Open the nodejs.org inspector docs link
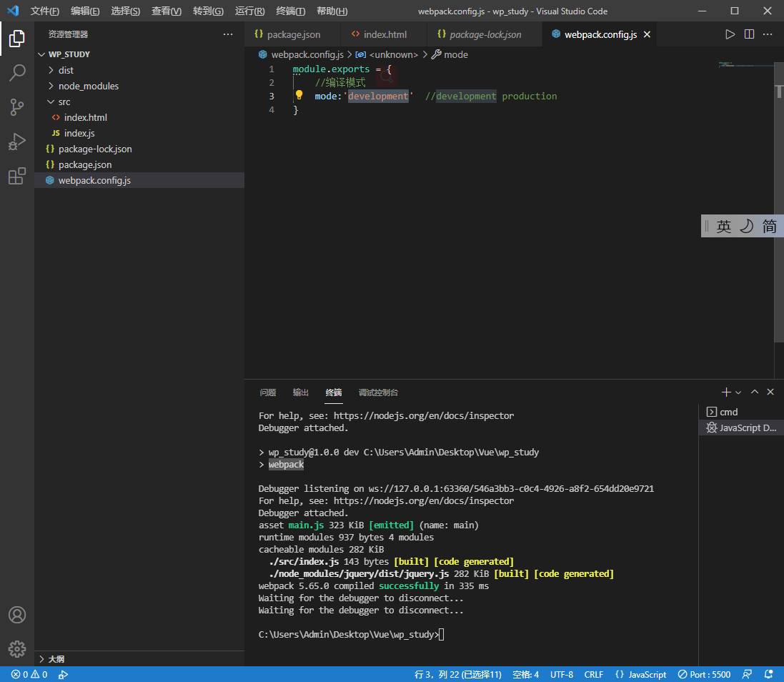This screenshot has width=784, height=682. [423, 501]
